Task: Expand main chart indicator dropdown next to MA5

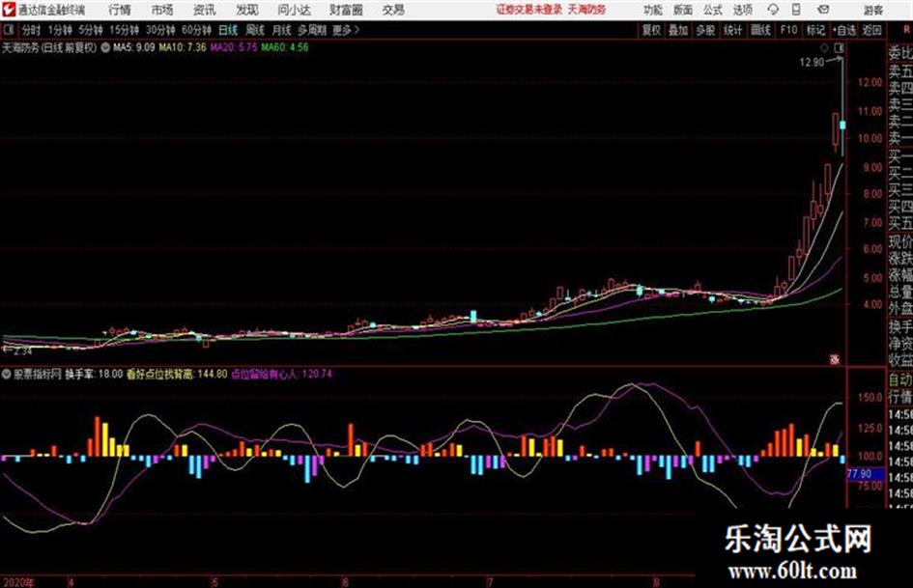Action: point(105,47)
